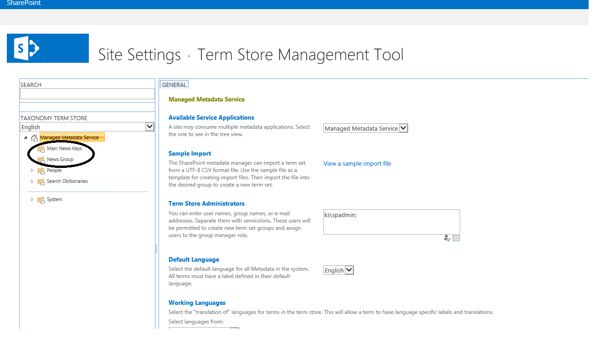Open the address book Browse icon
Image resolution: width=600 pixels, height=364 pixels.
pos(456,238)
